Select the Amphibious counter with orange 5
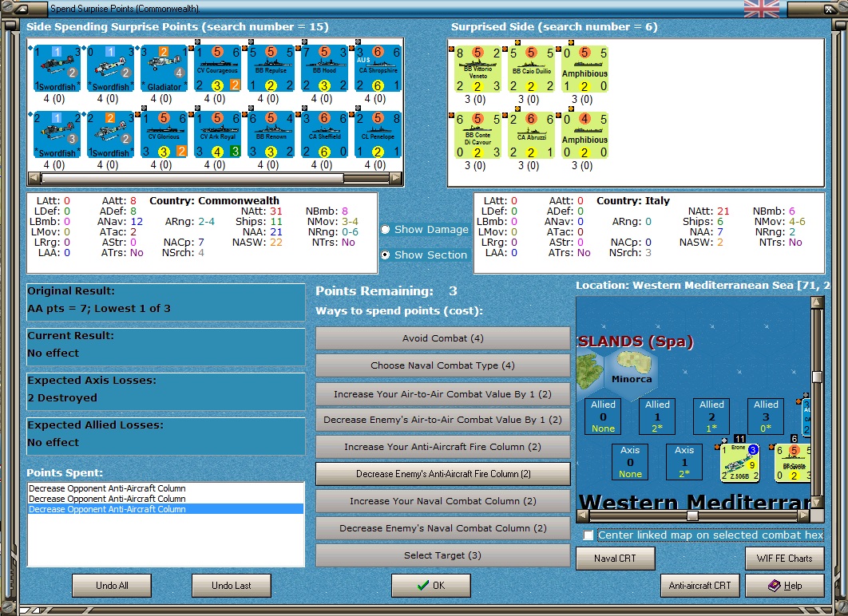The height and width of the screenshot is (616, 848). (x=585, y=69)
